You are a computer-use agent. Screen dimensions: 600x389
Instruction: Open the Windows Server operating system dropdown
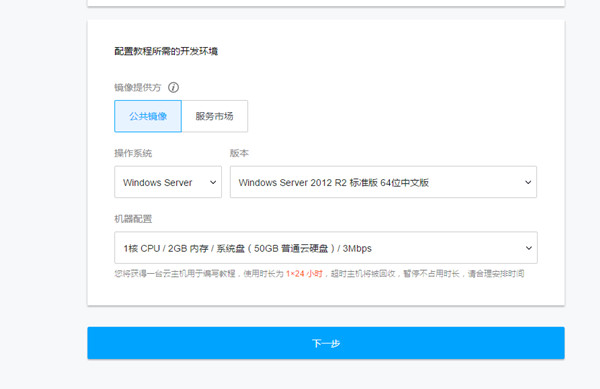click(168, 182)
